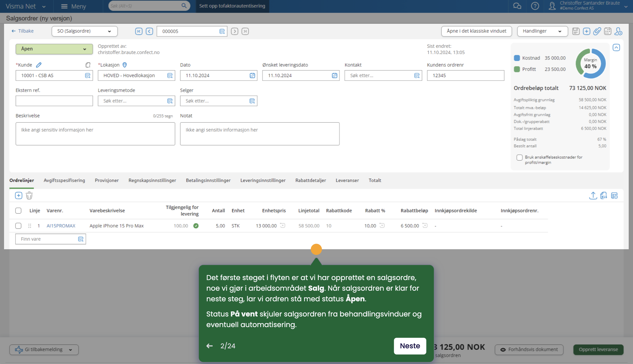Viewport: 633px width, 364px height.
Task: Check the AI15PROMAX order line checkbox
Action: [x=18, y=226]
